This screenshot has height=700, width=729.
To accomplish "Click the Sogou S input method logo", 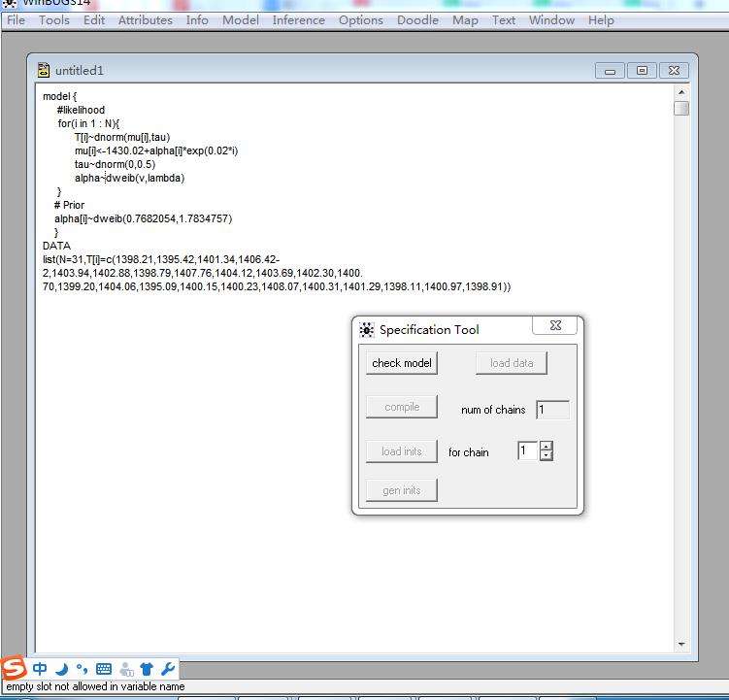I will pyautogui.click(x=14, y=668).
